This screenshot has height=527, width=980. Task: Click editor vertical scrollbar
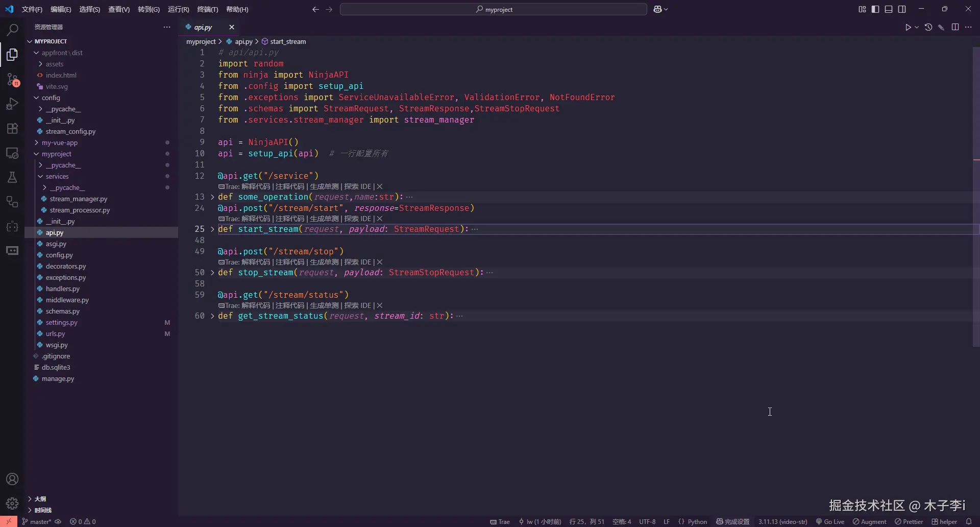coord(976,197)
